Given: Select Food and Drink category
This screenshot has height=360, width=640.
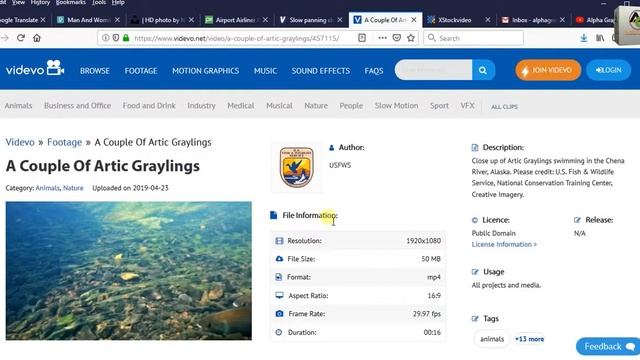Looking at the screenshot, I should click(149, 105).
